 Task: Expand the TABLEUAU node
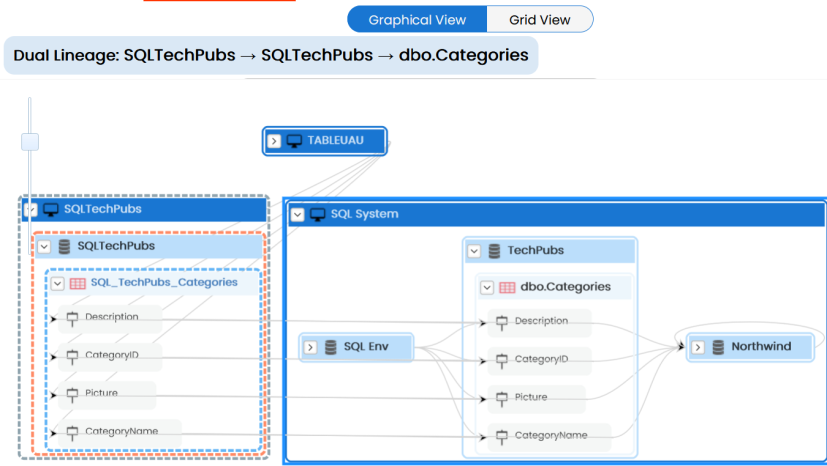pyautogui.click(x=274, y=141)
